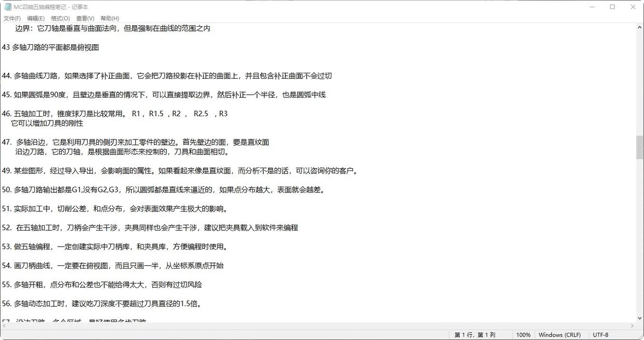Click the vertical scrollbar up arrow

pyautogui.click(x=640, y=27)
